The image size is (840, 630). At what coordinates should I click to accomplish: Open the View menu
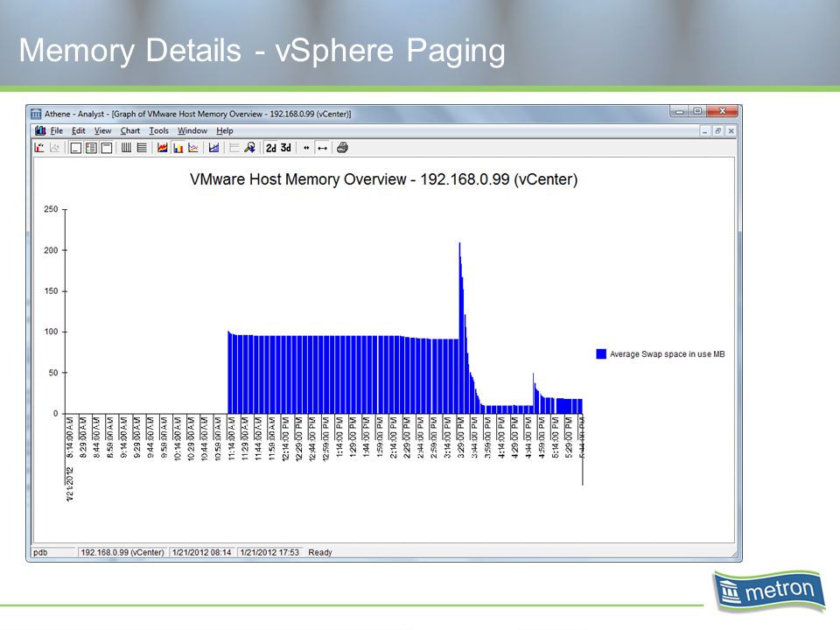(103, 130)
